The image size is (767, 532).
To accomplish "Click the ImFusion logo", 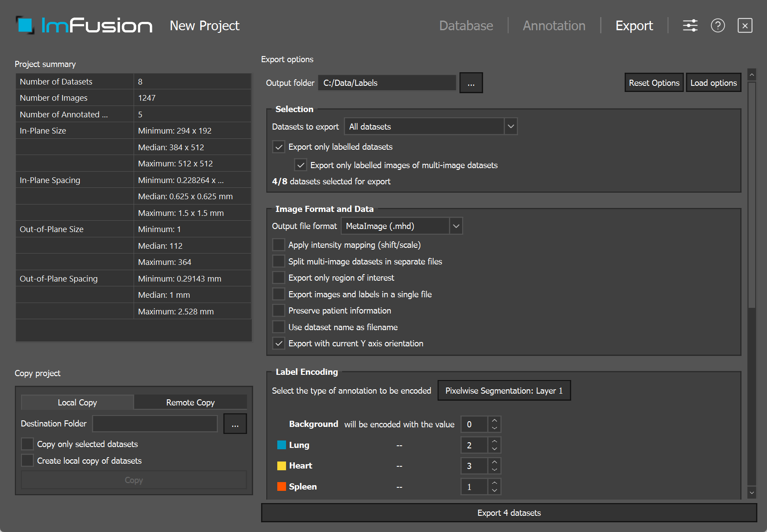I will (84, 25).
